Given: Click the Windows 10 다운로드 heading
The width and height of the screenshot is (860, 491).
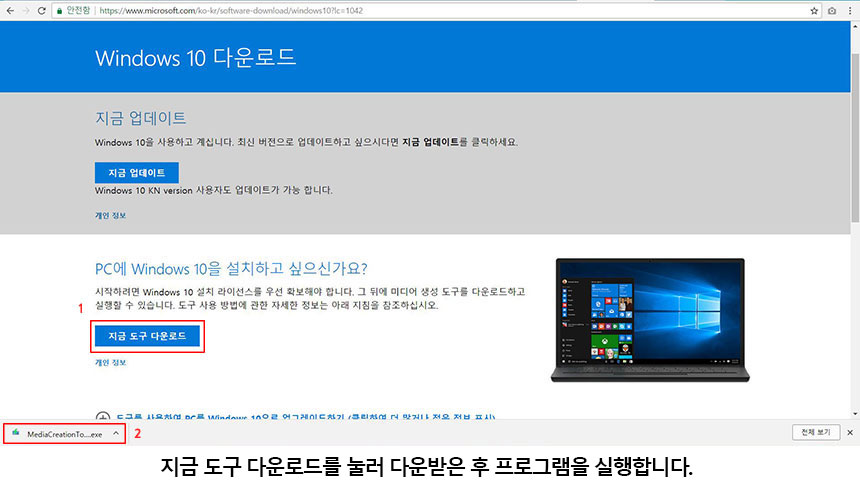Looking at the screenshot, I should (196, 58).
